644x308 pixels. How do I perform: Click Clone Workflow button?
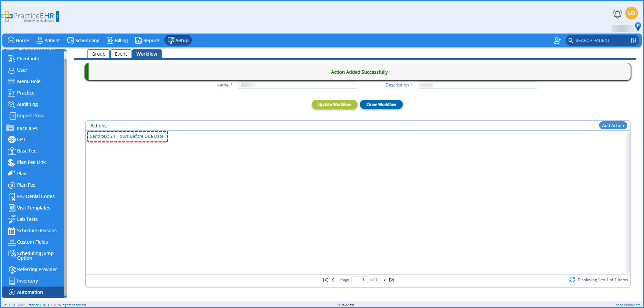pos(381,105)
